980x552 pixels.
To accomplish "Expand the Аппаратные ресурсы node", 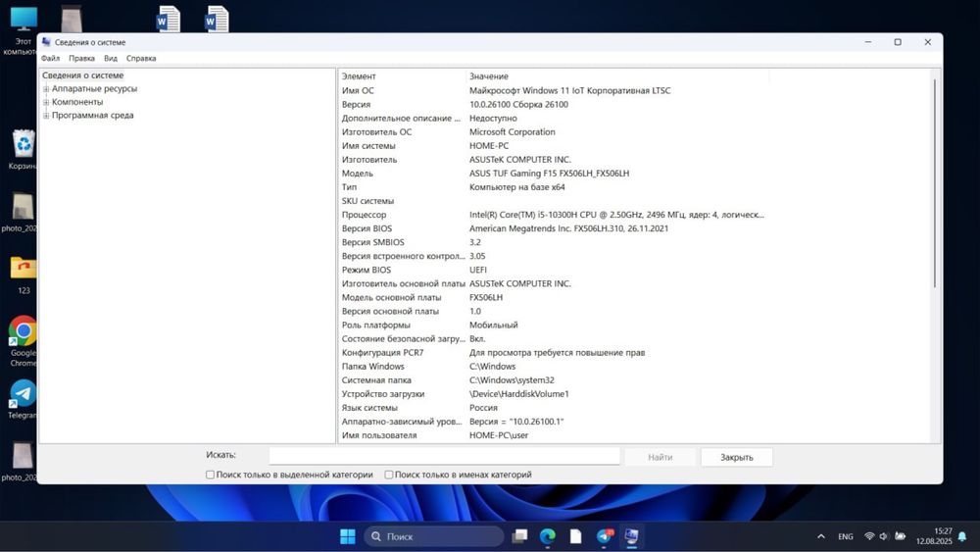I will click(x=46, y=89).
